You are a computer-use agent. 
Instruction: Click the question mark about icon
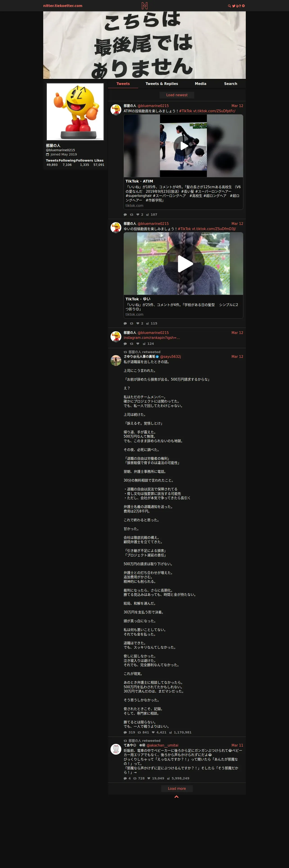[x=240, y=6]
